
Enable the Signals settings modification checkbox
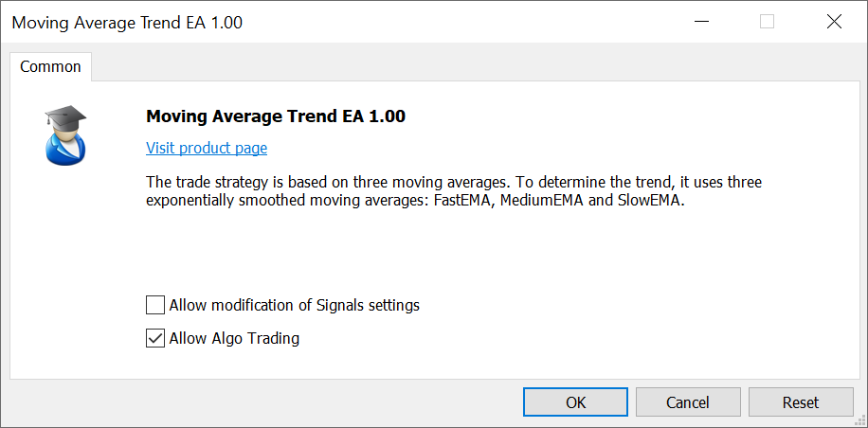tap(155, 305)
